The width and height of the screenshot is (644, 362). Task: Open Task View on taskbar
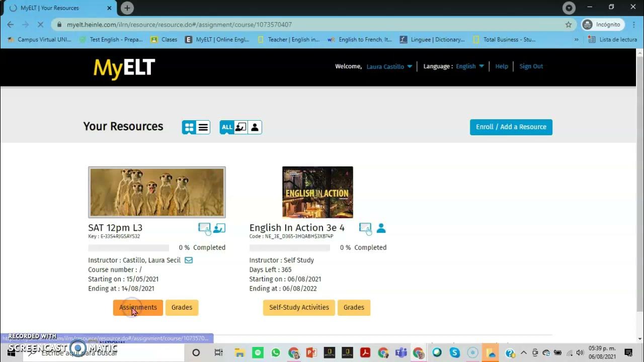coord(218,352)
